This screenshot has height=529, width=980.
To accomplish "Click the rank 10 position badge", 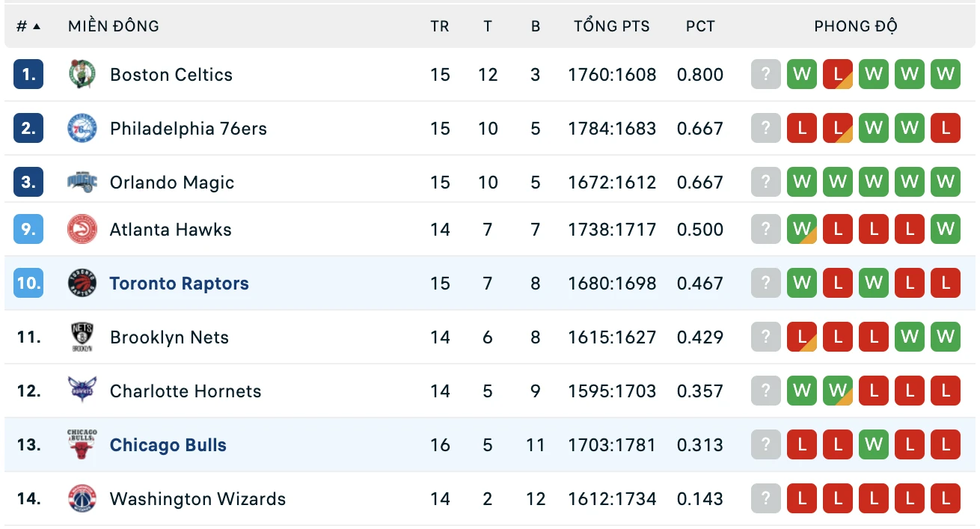I will 28,284.
